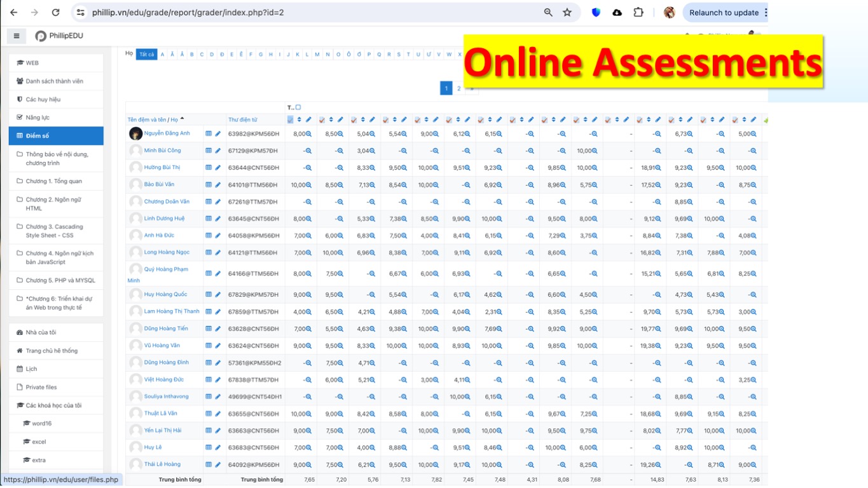Filter surnames by 'Tất cả' button
Screen dimensions: 868x488
pyautogui.click(x=147, y=55)
